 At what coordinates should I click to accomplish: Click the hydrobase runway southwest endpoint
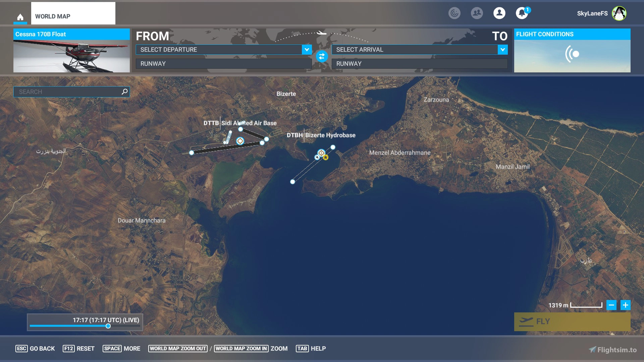point(292,182)
